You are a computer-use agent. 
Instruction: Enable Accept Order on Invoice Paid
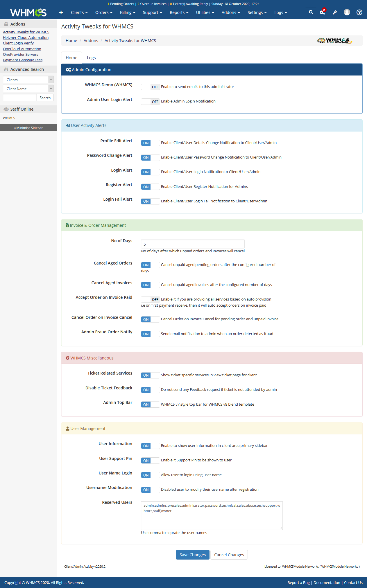[x=150, y=299]
